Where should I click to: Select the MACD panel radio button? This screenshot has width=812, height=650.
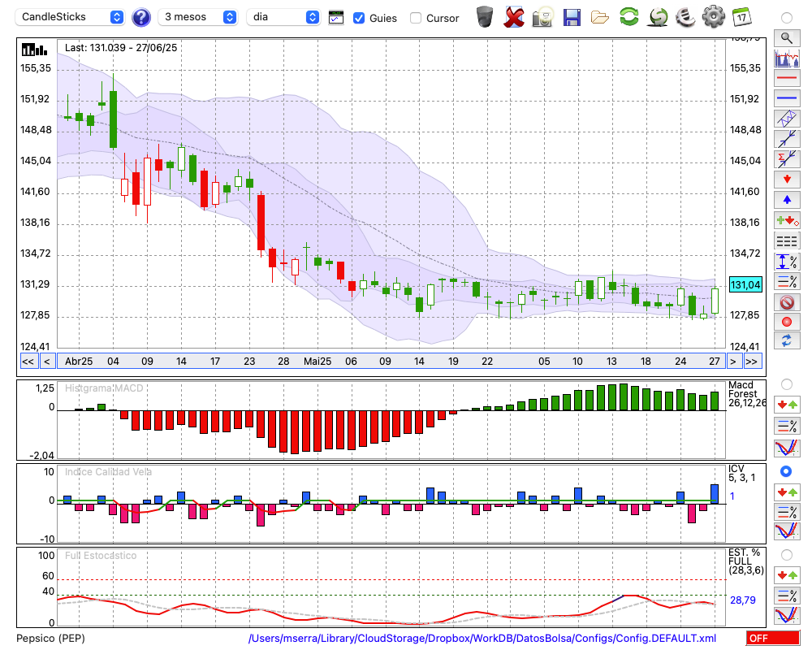pos(787,384)
